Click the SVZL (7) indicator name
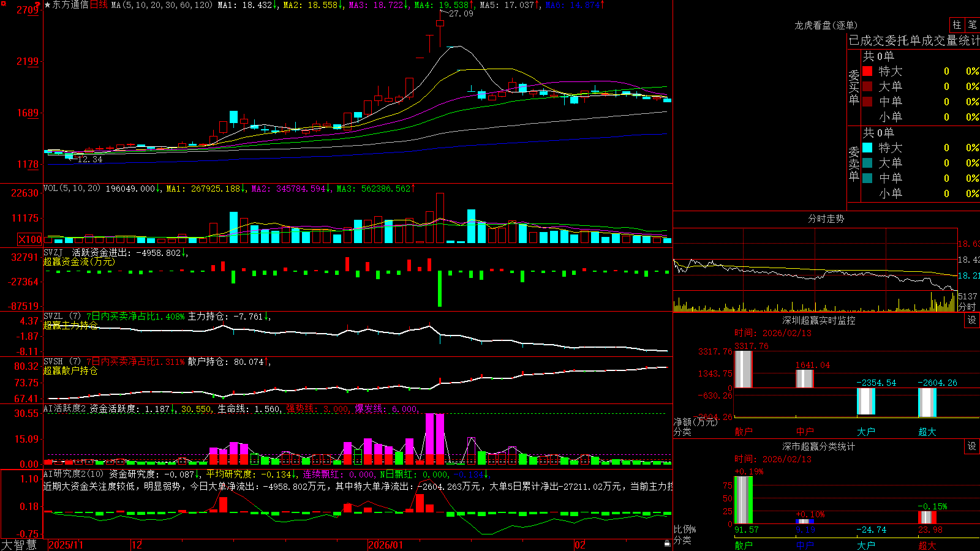Image resolution: width=980 pixels, height=551 pixels. tap(62, 317)
